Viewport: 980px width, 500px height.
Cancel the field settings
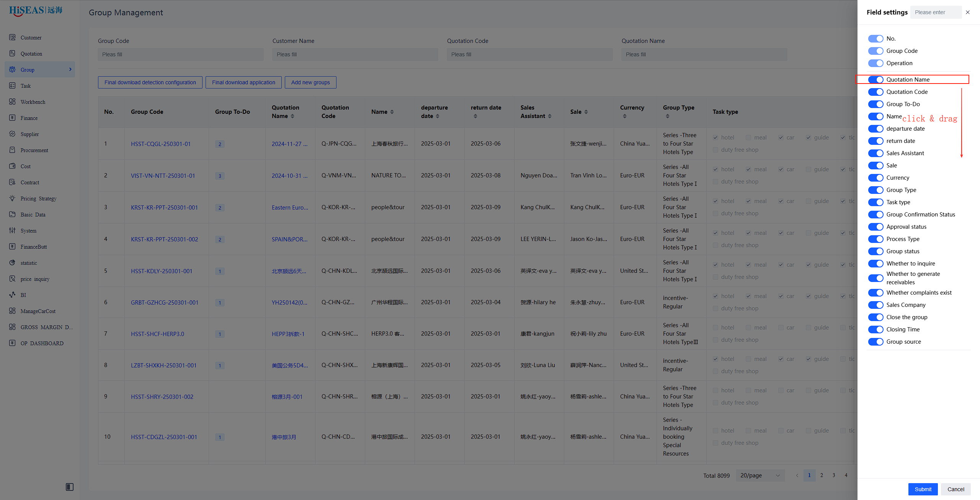956,489
